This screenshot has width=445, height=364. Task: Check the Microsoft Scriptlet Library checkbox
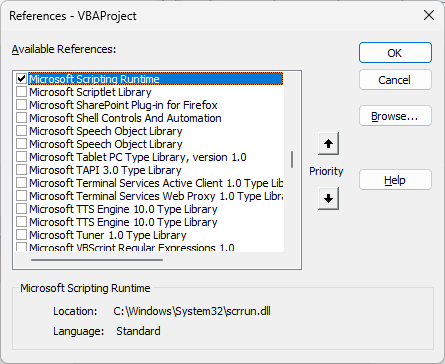[x=21, y=92]
